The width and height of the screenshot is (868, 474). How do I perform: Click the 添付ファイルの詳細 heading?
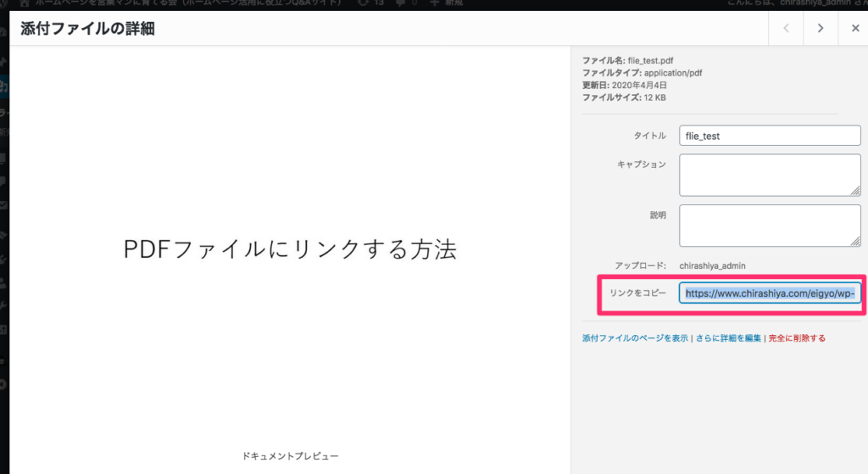coord(87,29)
